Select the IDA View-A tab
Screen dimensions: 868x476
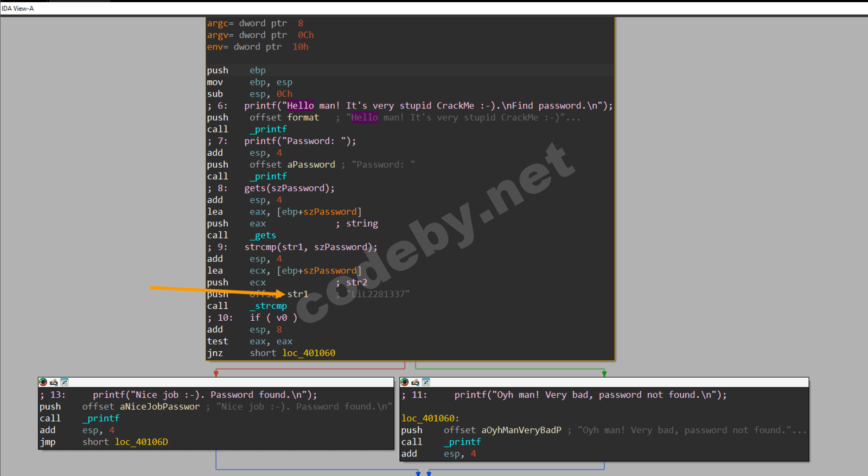click(18, 9)
